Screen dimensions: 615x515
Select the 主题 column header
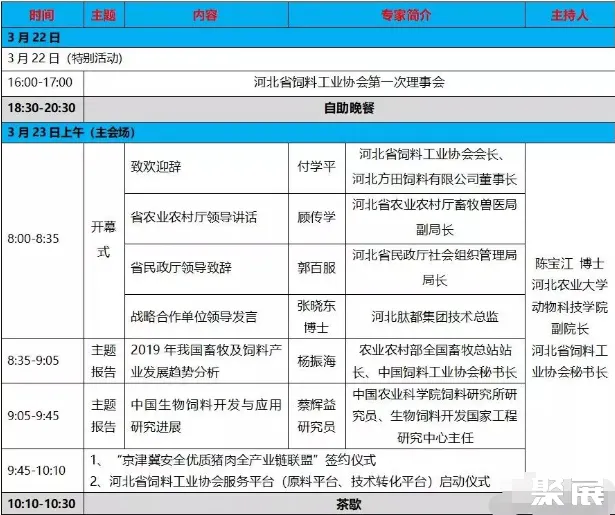103,17
